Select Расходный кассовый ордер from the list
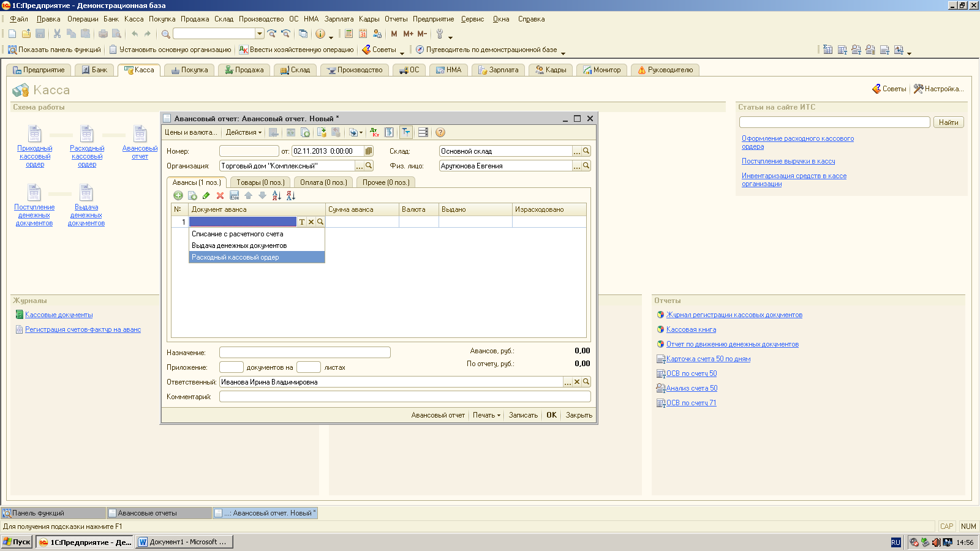This screenshot has width=980, height=551. (x=257, y=257)
